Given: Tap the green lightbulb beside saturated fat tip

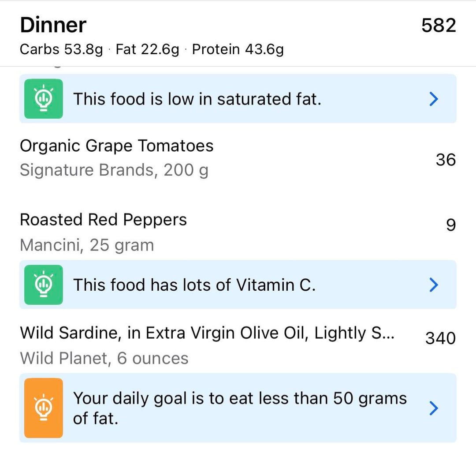Looking at the screenshot, I should point(43,99).
